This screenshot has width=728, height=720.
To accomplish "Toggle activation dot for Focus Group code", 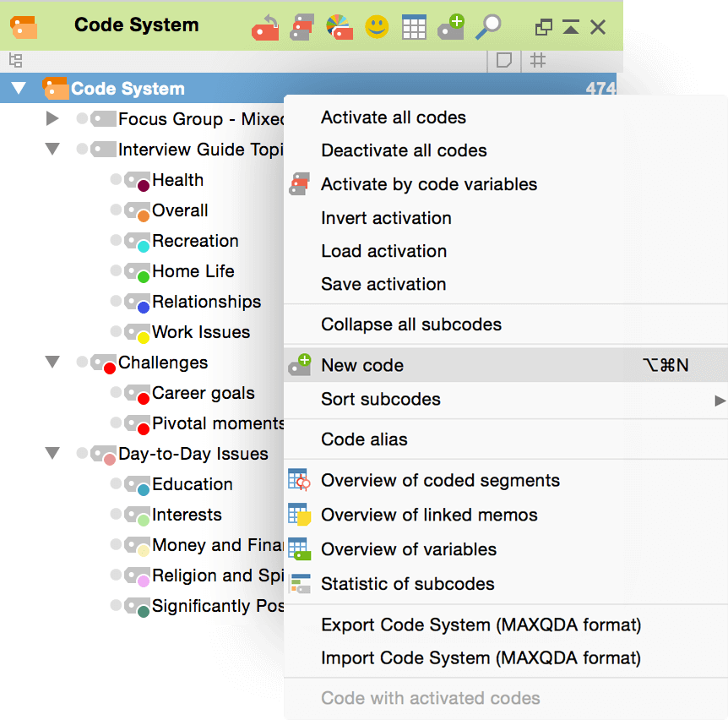I will [x=82, y=118].
